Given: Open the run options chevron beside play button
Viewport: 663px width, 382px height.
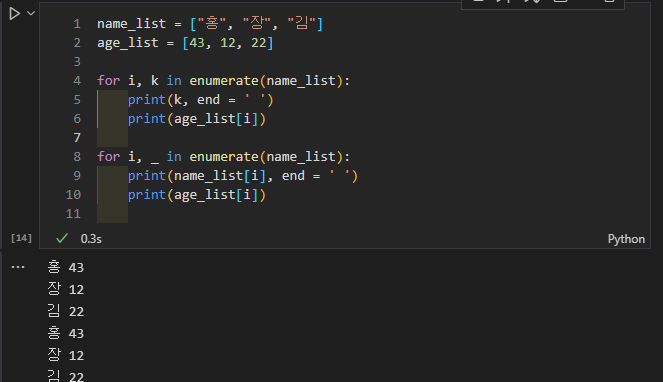Looking at the screenshot, I should coord(31,14).
